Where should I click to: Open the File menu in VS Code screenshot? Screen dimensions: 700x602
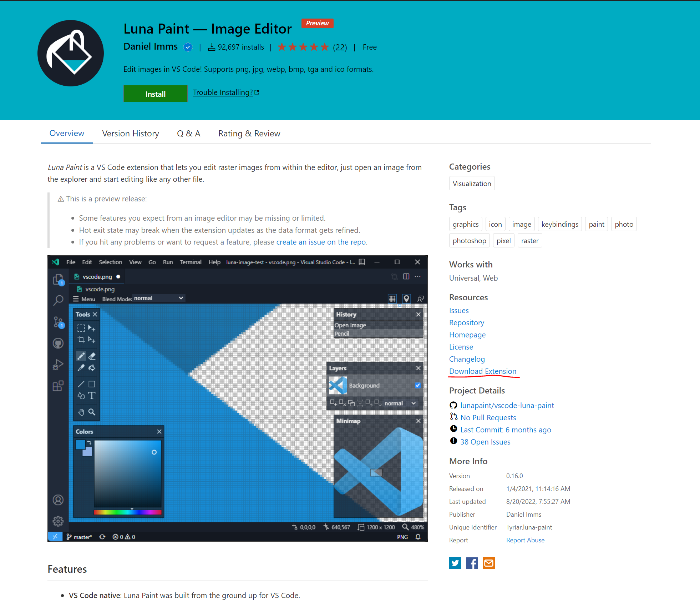click(x=71, y=262)
